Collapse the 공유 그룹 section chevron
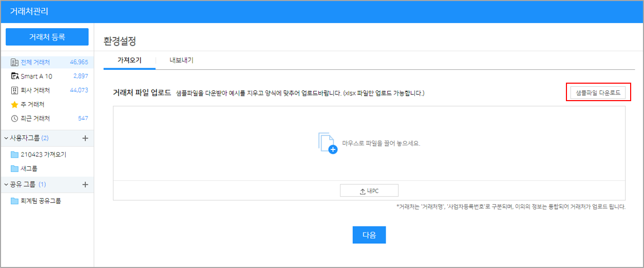Viewport: 644px width, 268px height. (6, 184)
